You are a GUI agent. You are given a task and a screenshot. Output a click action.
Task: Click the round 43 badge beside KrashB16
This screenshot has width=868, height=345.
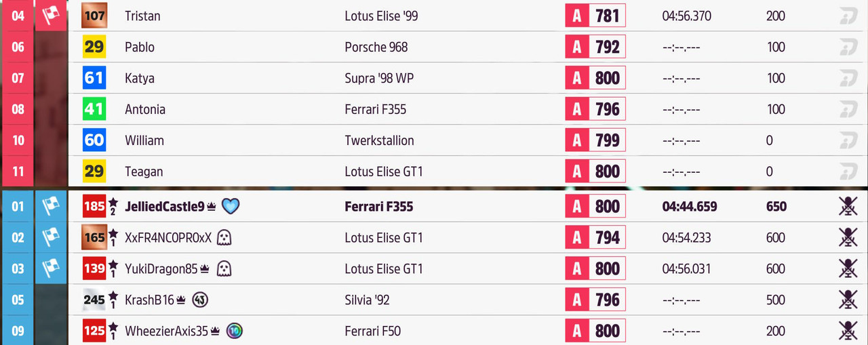click(x=199, y=300)
